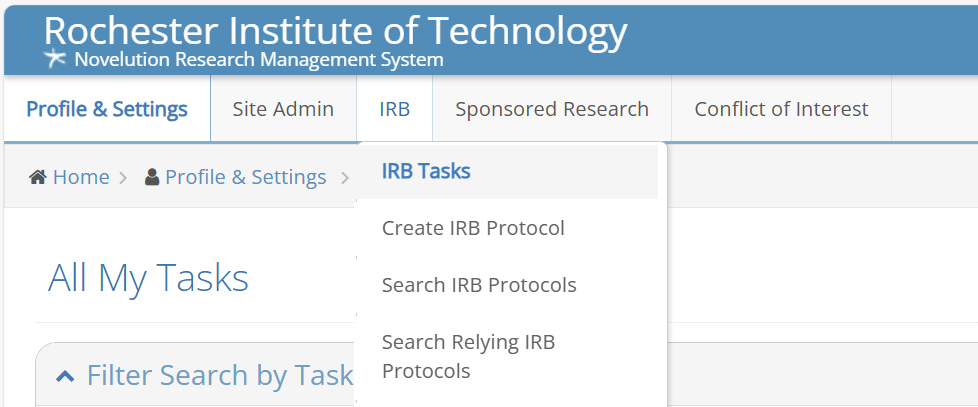The width and height of the screenshot is (978, 407).
Task: Follow the Home breadcrumb link
Action: pos(81,177)
